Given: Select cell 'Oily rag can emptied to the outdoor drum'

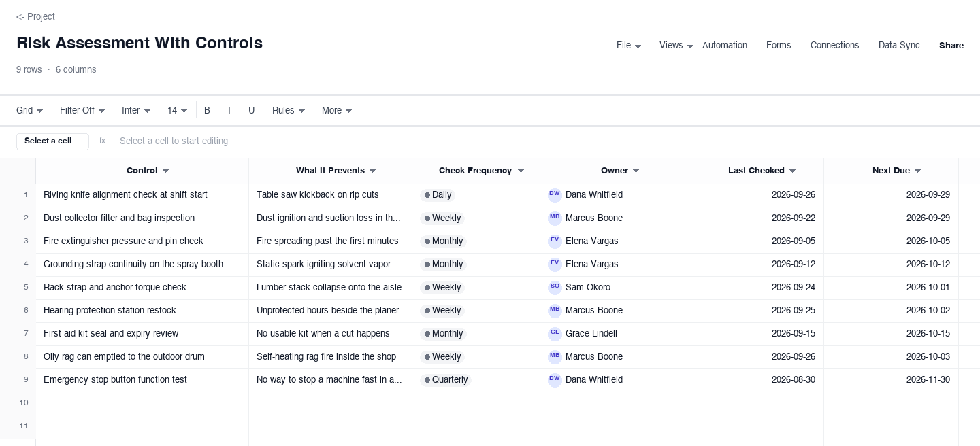Looking at the screenshot, I should pyautogui.click(x=142, y=357).
